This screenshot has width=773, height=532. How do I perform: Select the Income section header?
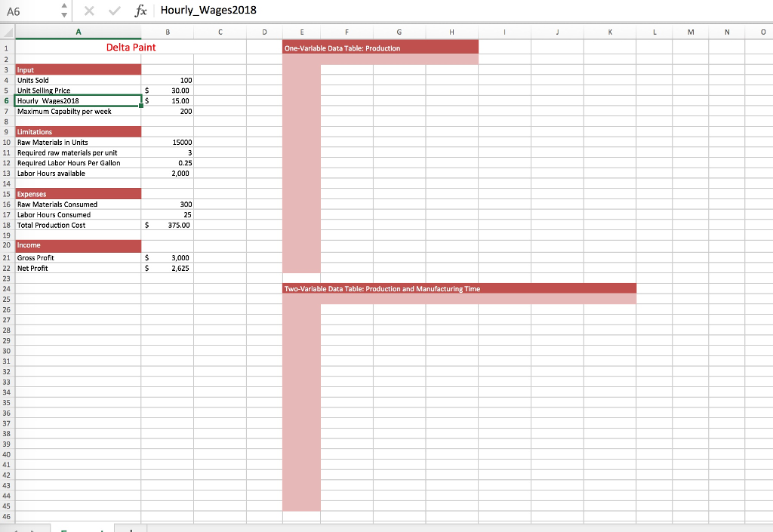point(79,245)
